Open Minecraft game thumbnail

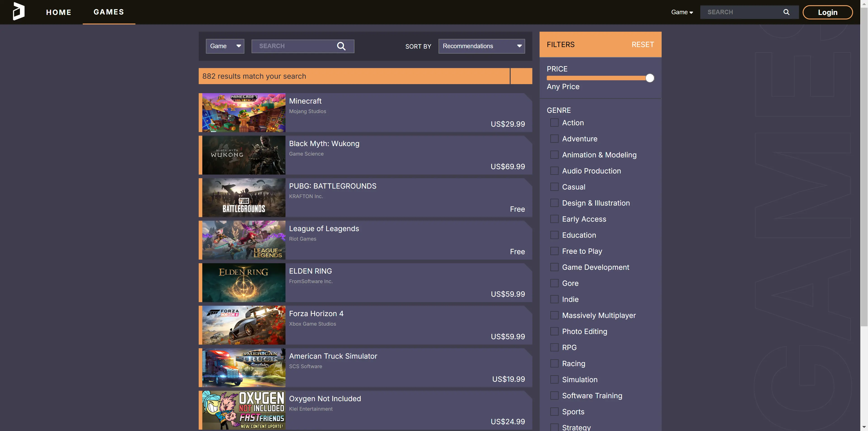(x=244, y=113)
